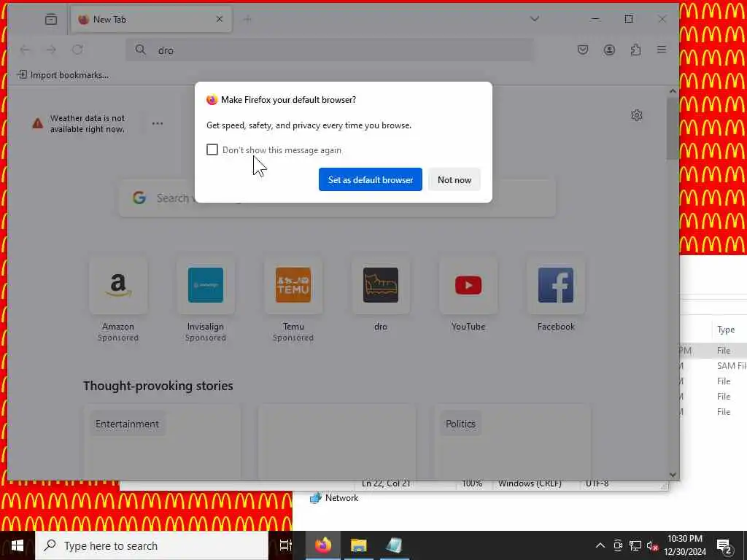747x560 pixels.
Task: Click Set as default browser button
Action: point(370,179)
